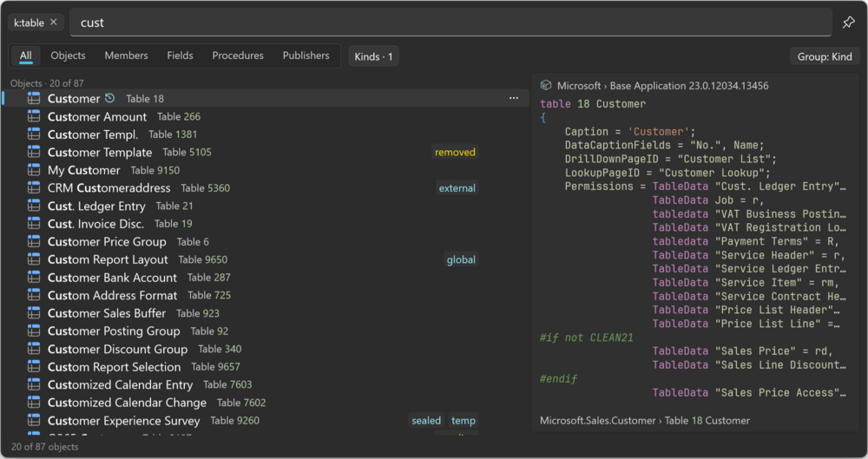Click table icon of Customer Amount
Image resolution: width=868 pixels, height=459 pixels.
(x=34, y=116)
